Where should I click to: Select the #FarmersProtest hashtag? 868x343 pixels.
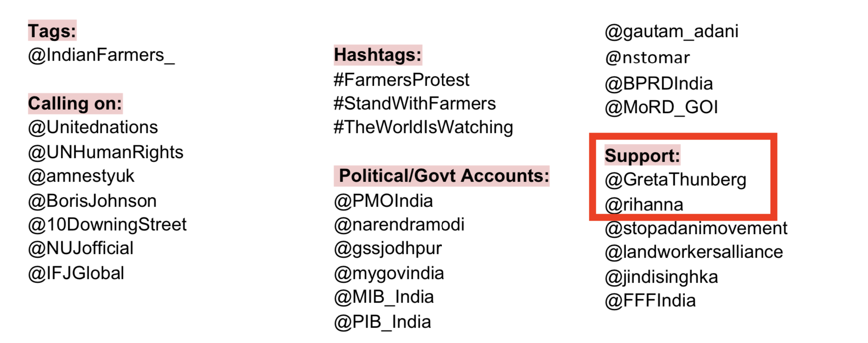coord(402,80)
